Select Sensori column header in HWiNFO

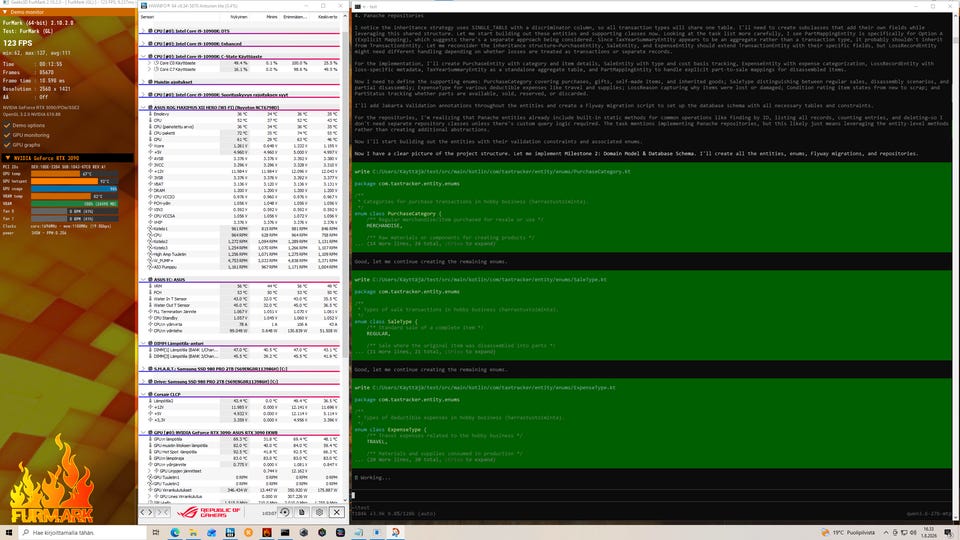click(x=148, y=17)
